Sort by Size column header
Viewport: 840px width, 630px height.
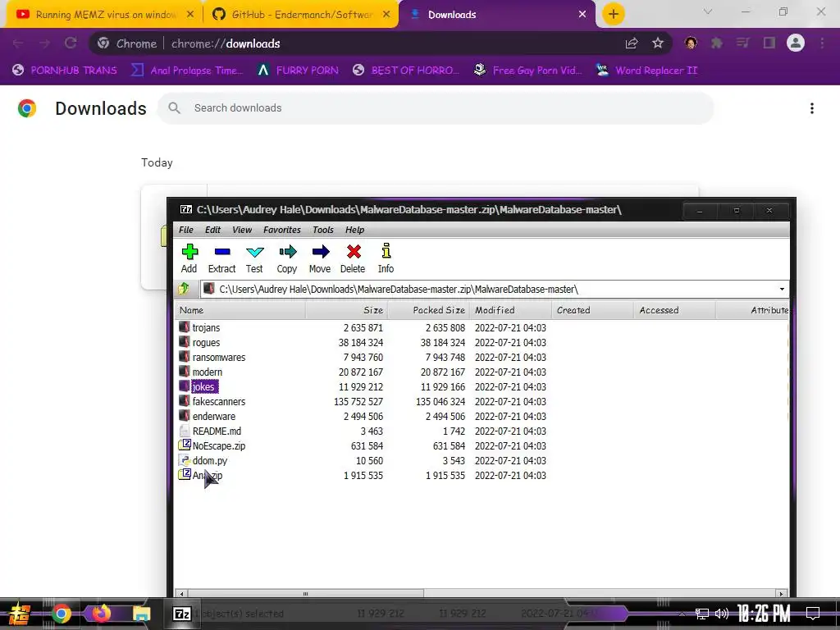(x=347, y=310)
